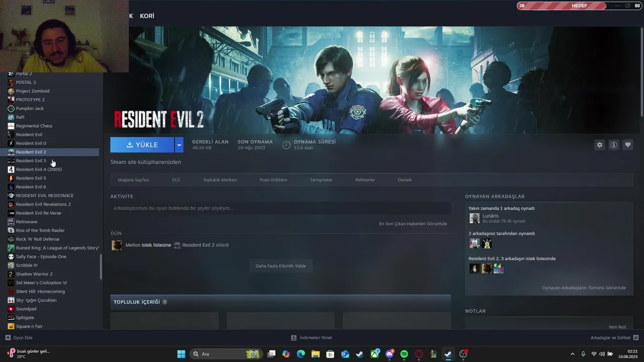Select RESIDENT EVIL RESISTANCE in library
The height and width of the screenshot is (362, 644).
click(45, 196)
